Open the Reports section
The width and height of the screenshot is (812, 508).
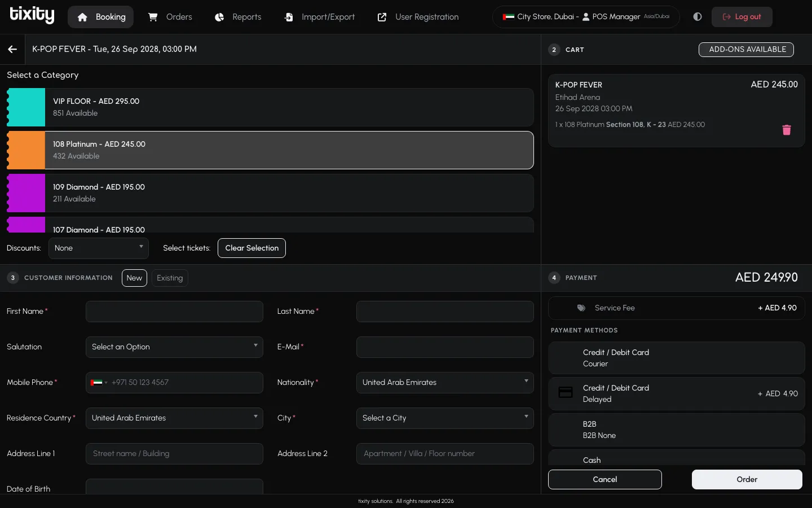click(238, 17)
